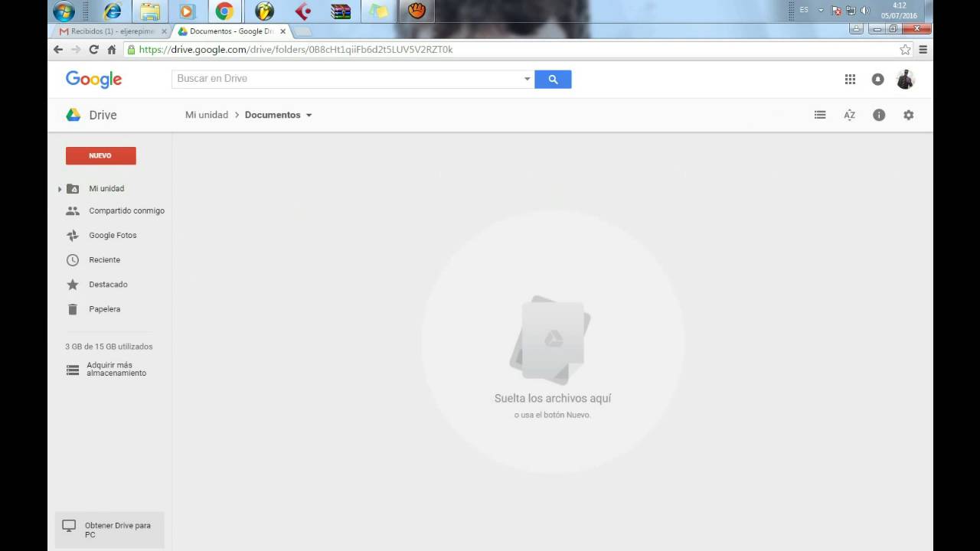980x551 pixels.
Task: Switch to list view icon
Action: 820,115
